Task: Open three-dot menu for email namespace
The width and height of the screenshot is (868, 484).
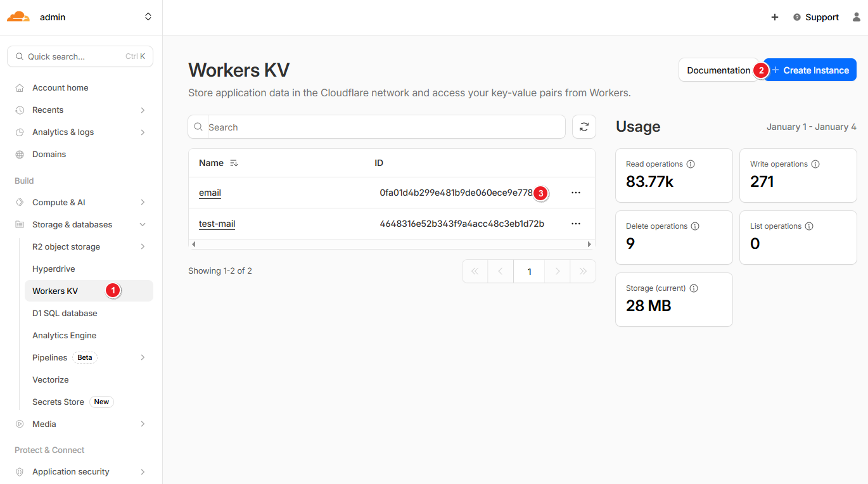Action: pos(575,193)
